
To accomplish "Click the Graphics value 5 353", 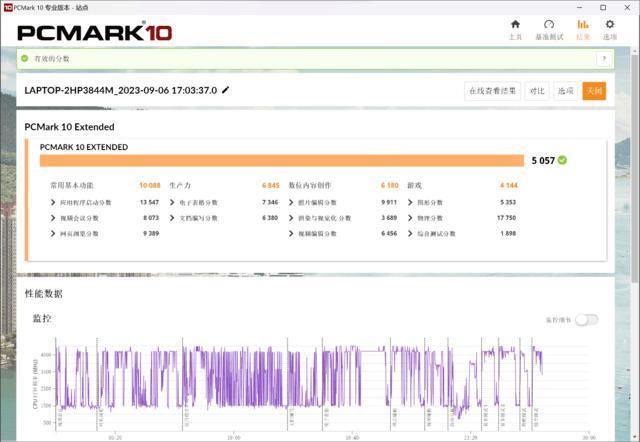I will (x=508, y=202).
